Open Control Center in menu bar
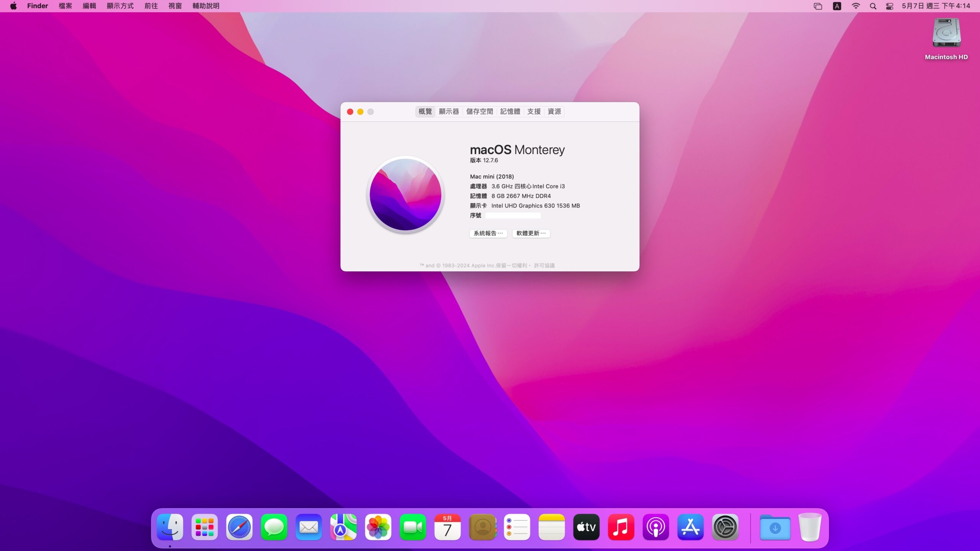The height and width of the screenshot is (551, 980). 889,6
